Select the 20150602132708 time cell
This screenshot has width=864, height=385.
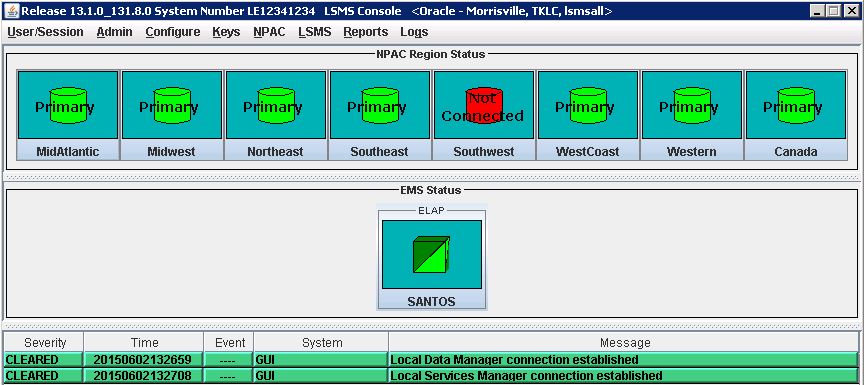pos(144,376)
